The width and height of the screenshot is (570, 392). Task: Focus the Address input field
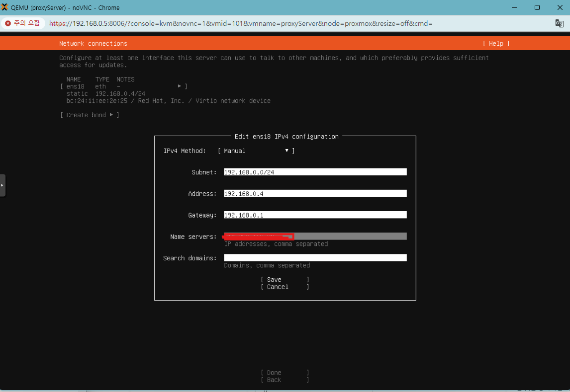315,193
